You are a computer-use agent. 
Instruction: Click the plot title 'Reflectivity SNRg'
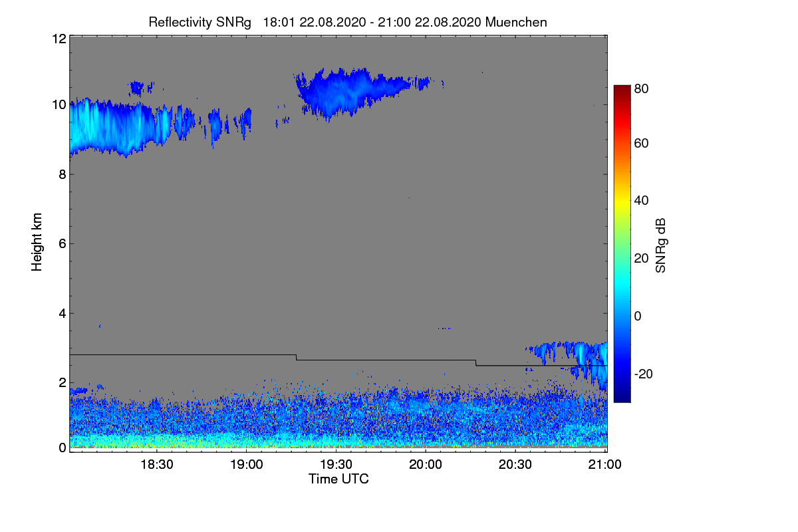pos(200,22)
